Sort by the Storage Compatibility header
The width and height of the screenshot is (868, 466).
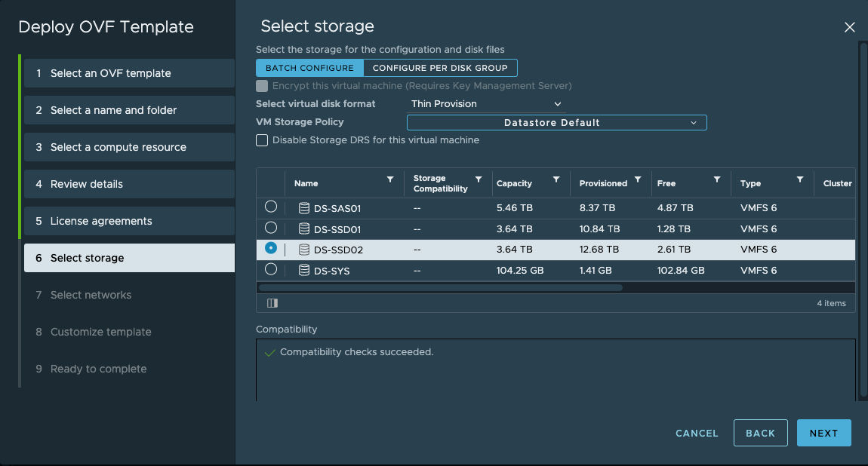coord(441,183)
